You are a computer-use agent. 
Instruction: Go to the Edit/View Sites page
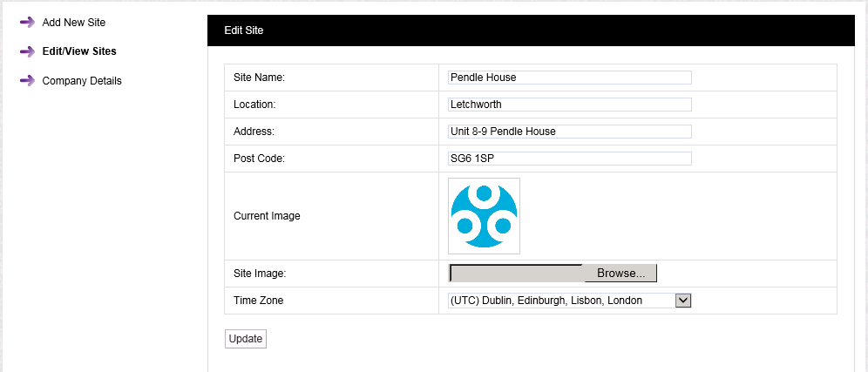pyautogui.click(x=78, y=51)
